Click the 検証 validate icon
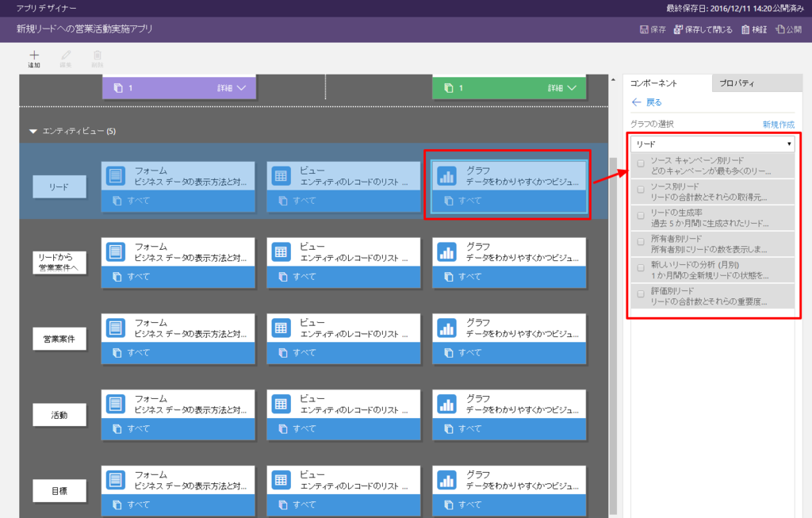This screenshot has width=812, height=518. pos(745,29)
